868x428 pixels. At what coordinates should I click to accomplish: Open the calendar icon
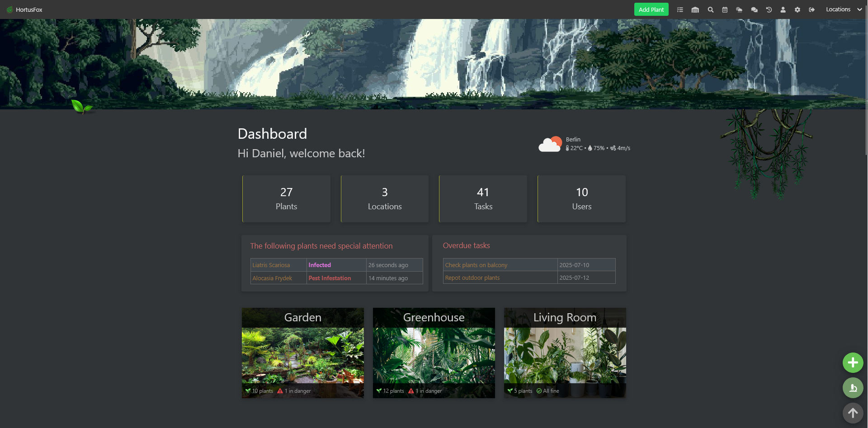[x=725, y=9]
